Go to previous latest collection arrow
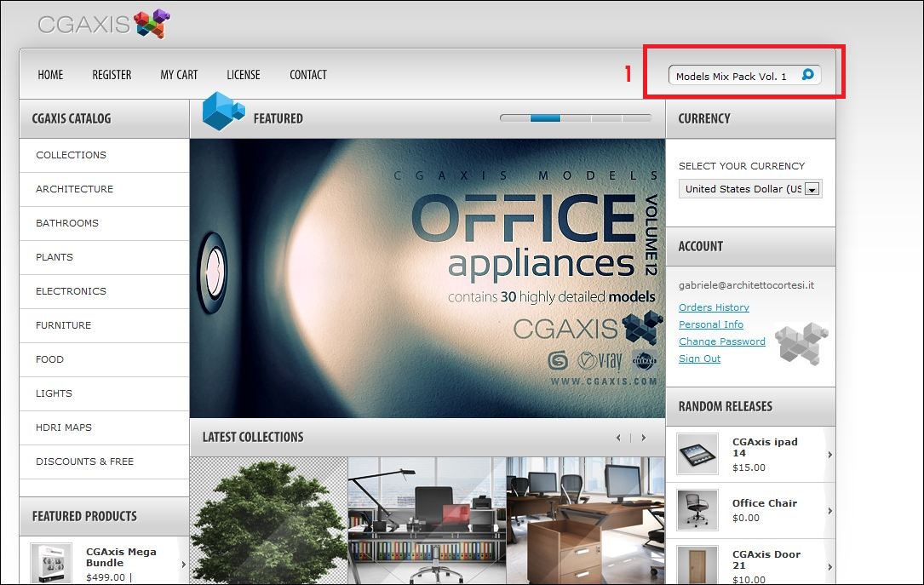 tap(618, 438)
